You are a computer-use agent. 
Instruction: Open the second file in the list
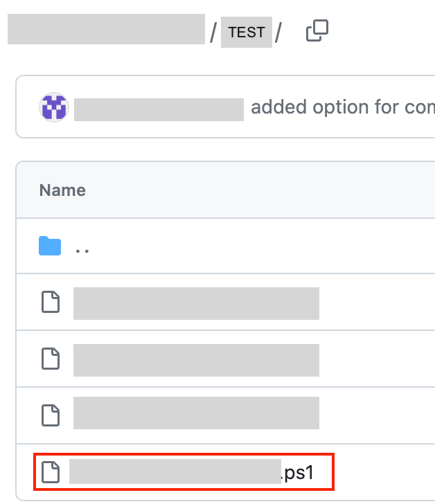click(x=196, y=359)
